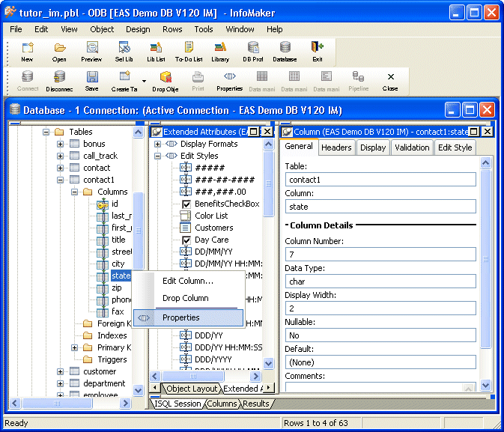Click the Save disk icon
The image size is (504, 432).
(x=92, y=82)
